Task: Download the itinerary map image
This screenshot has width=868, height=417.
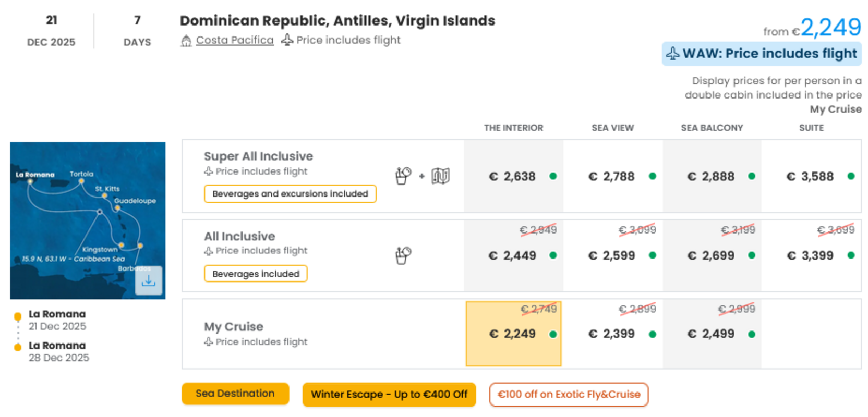Action: pyautogui.click(x=148, y=280)
